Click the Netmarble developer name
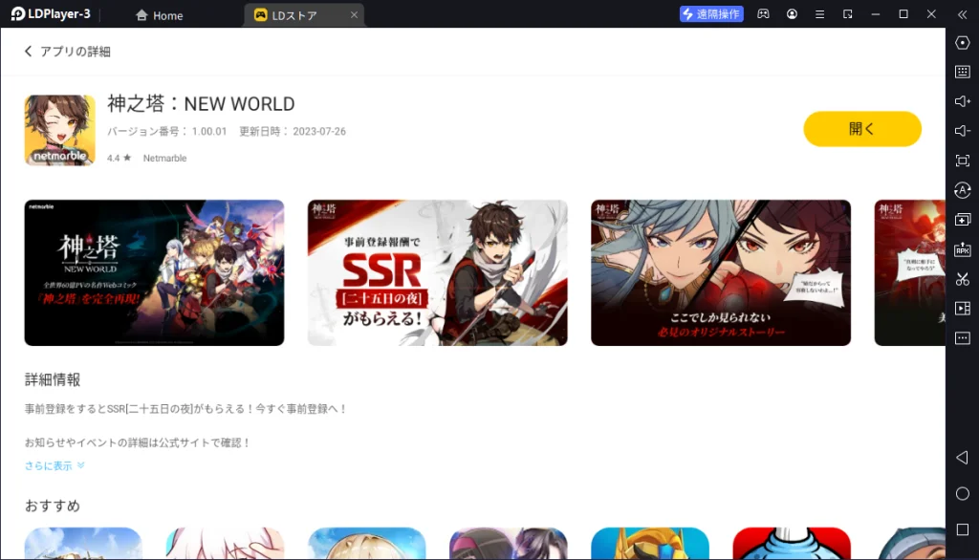The width and height of the screenshot is (979, 560). (164, 158)
